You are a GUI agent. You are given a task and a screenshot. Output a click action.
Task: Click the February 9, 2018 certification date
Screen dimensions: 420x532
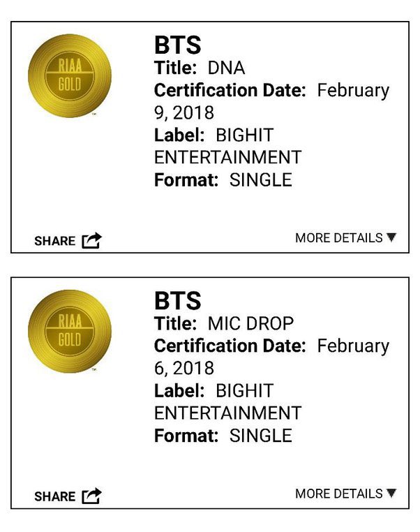coord(272,101)
